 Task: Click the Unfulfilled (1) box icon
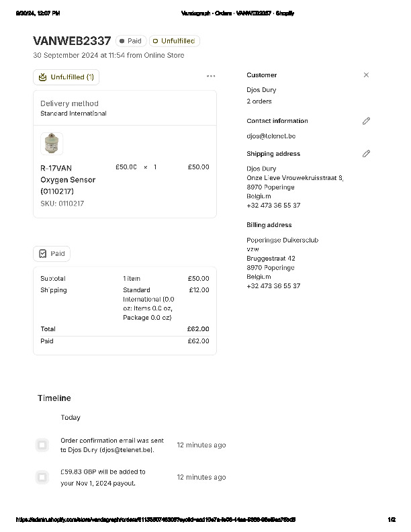43,77
